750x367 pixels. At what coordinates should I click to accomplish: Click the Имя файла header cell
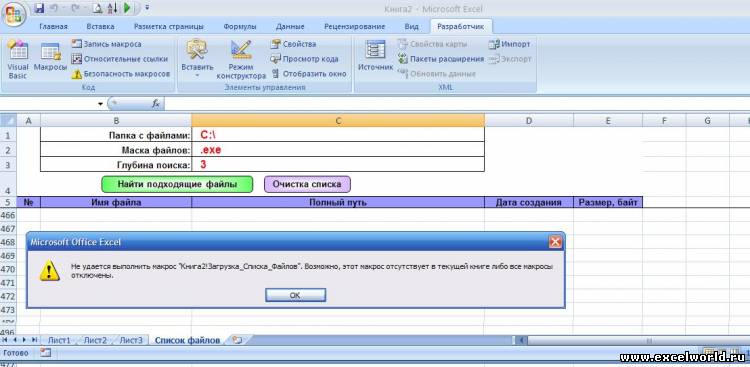point(116,202)
